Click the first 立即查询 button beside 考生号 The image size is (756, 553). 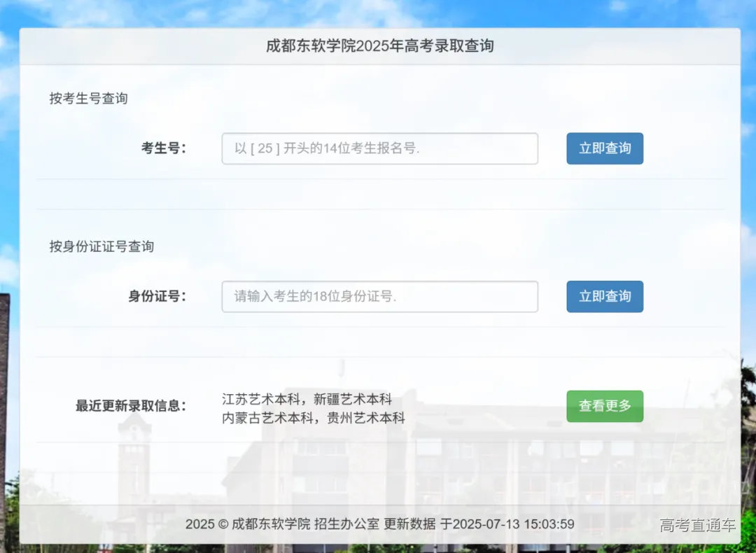[604, 148]
